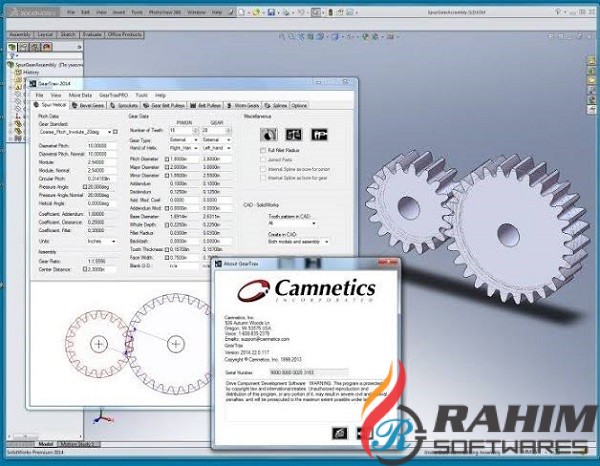Toggle the checkbox next to Pitch Diameter

(x=167, y=159)
